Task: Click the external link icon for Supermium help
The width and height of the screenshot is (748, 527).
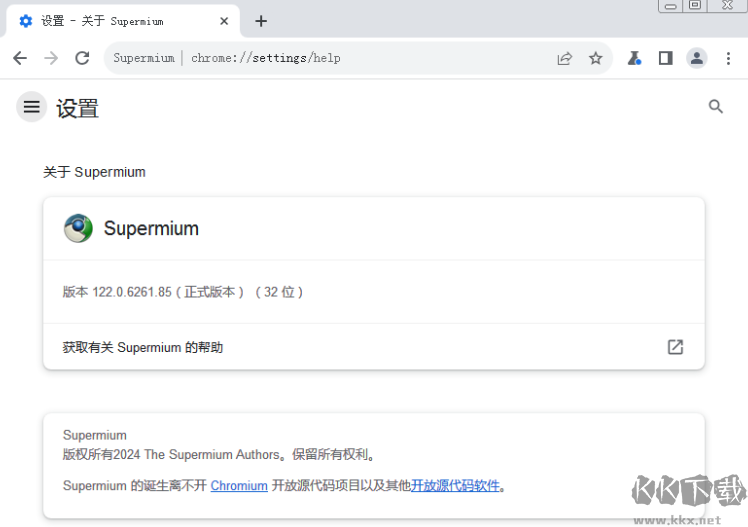Action: coord(675,347)
